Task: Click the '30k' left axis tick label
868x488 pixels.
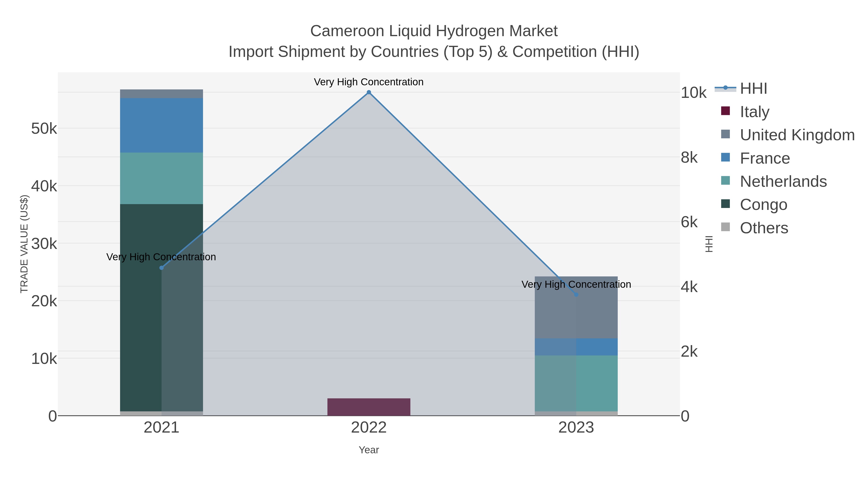Action: (44, 244)
